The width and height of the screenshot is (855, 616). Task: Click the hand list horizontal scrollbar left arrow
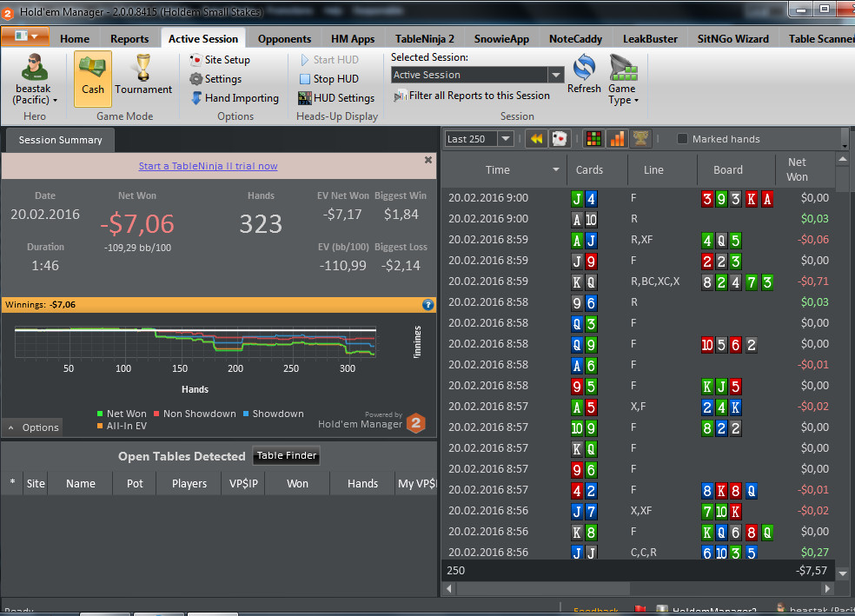[449, 589]
